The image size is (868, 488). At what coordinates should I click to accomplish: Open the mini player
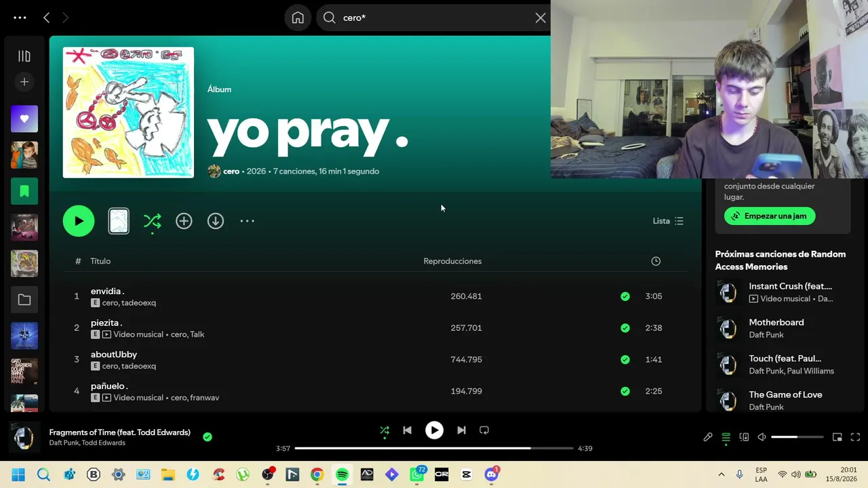point(837,437)
